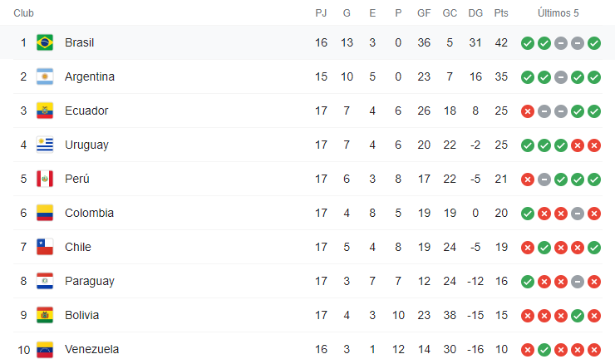Open the Argentina team name link
This screenshot has height=364, width=615.
pos(89,76)
